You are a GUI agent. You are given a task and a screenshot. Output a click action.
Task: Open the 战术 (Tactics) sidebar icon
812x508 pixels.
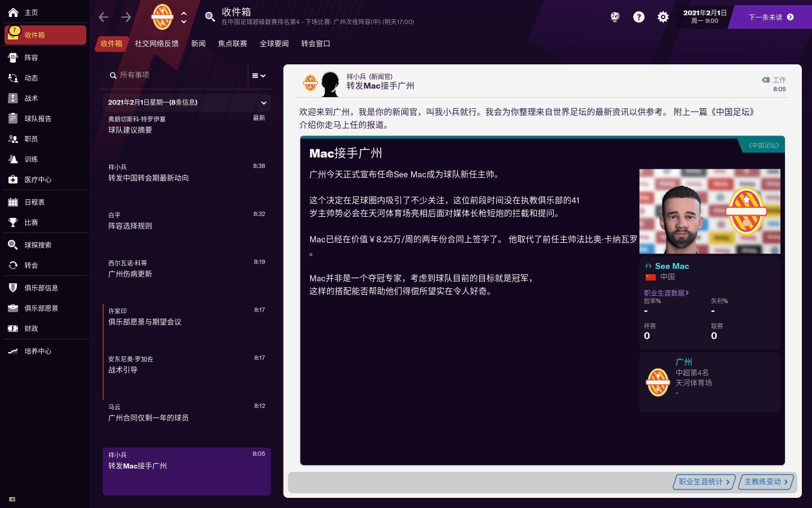(x=13, y=98)
